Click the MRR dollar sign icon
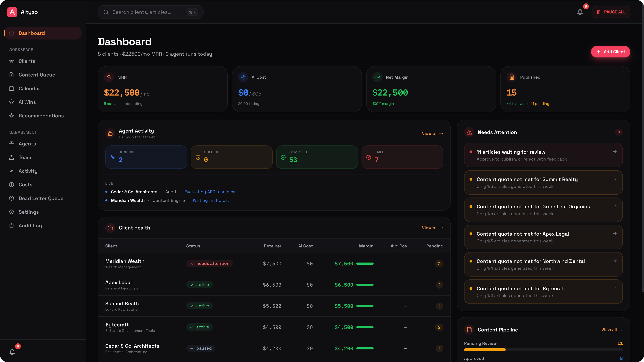The width and height of the screenshot is (644, 362). pos(109,77)
